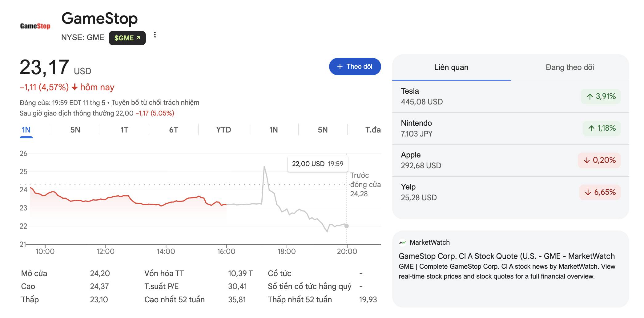Viewport: 644px width, 318px height.
Task: Click the T.suất P/E 30,41 value
Action: pos(237,287)
